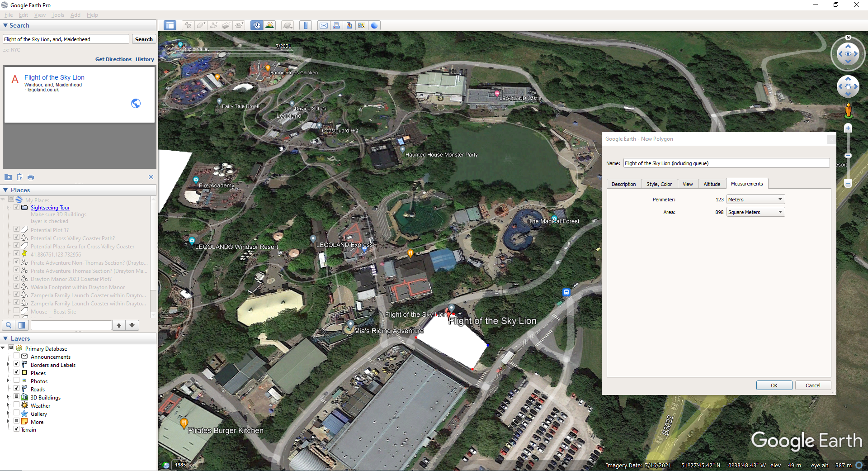Click the look-around compass eye control
The image size is (868, 471).
click(848, 54)
